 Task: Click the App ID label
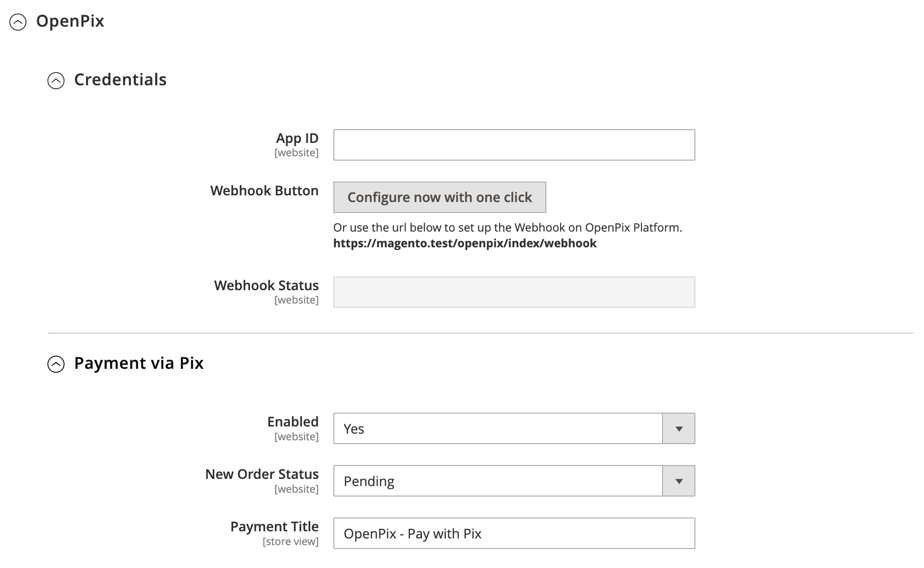(x=297, y=138)
